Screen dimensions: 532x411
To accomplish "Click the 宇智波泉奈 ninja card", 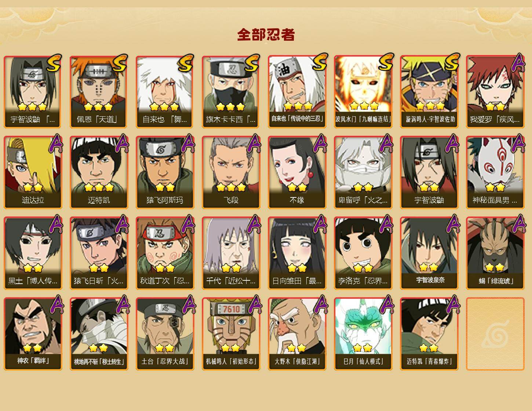I will pos(429,253).
